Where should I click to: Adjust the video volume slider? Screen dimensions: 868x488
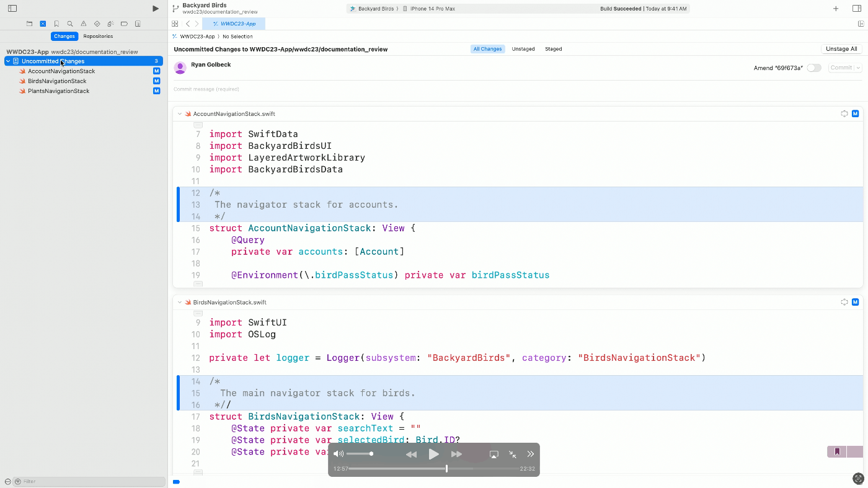pos(360,454)
